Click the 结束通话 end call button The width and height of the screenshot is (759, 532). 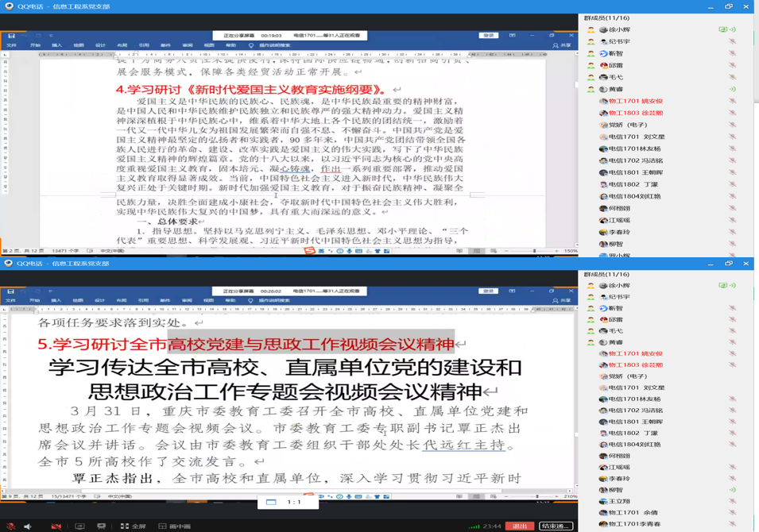click(556, 526)
